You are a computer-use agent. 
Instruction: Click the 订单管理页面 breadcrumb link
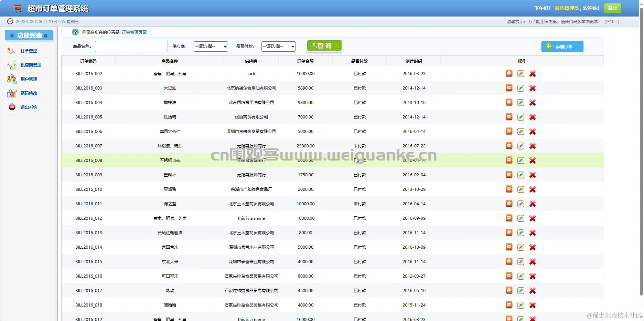point(134,32)
